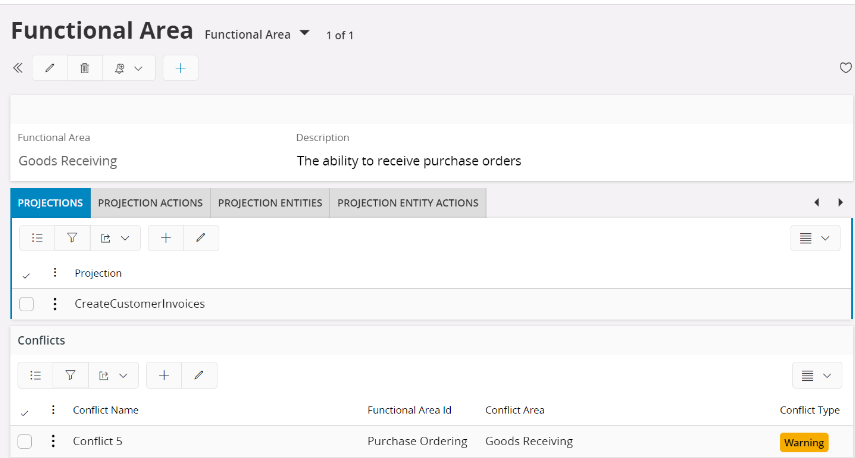This screenshot has width=855, height=458.
Task: Click the heart favorite icon
Action: point(845,68)
